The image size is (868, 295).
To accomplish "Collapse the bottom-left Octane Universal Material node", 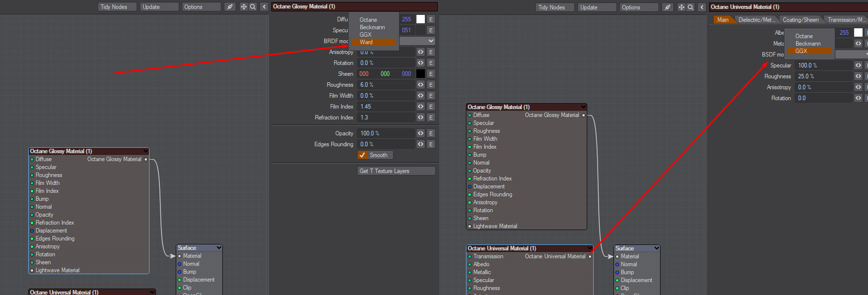I will click(x=152, y=292).
